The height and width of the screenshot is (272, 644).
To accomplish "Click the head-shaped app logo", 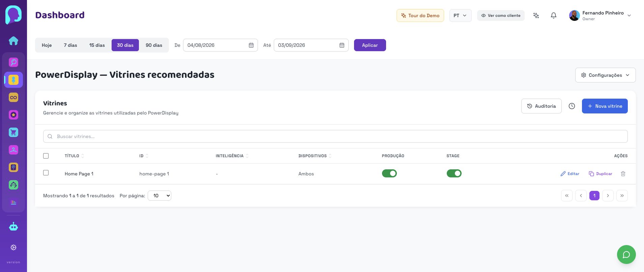I will click(13, 15).
